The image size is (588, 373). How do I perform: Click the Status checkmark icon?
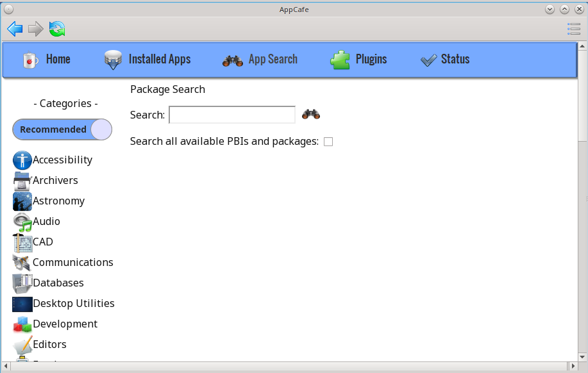pyautogui.click(x=428, y=60)
